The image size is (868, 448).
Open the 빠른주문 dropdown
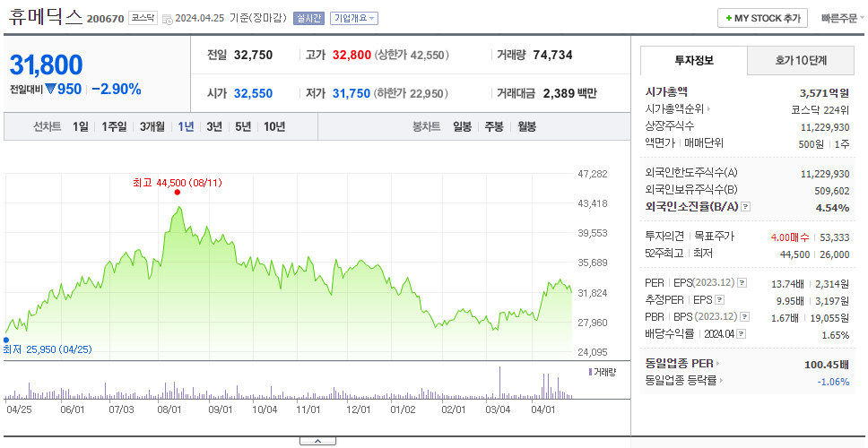pos(843,18)
